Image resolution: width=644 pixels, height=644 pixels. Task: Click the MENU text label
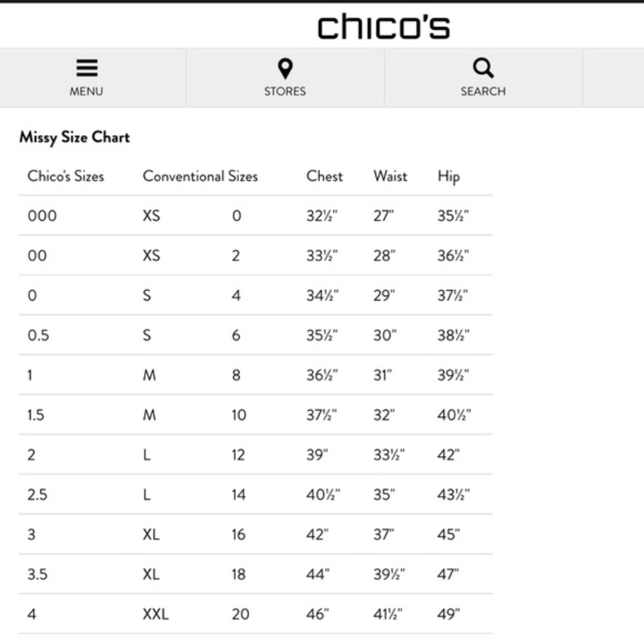pyautogui.click(x=86, y=91)
